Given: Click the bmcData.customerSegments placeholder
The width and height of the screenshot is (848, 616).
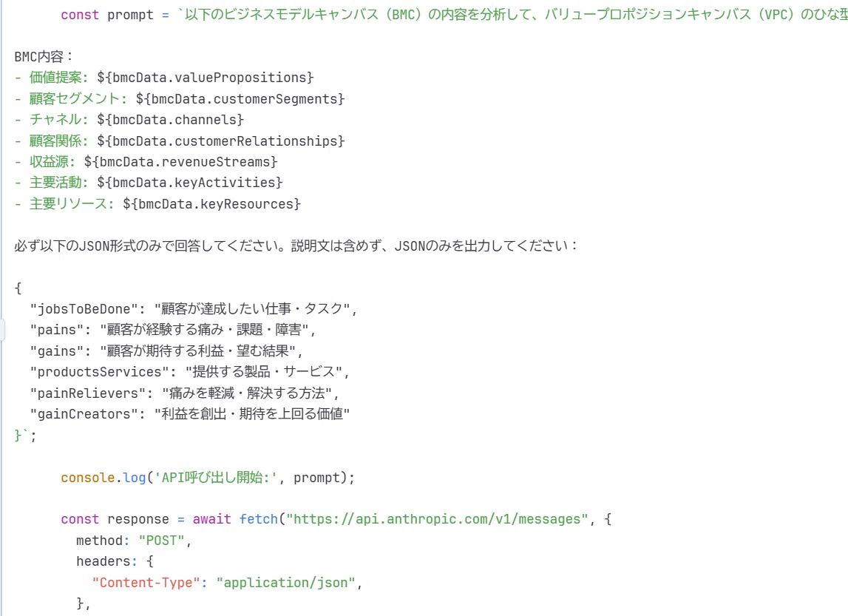Looking at the screenshot, I should coord(240,99).
